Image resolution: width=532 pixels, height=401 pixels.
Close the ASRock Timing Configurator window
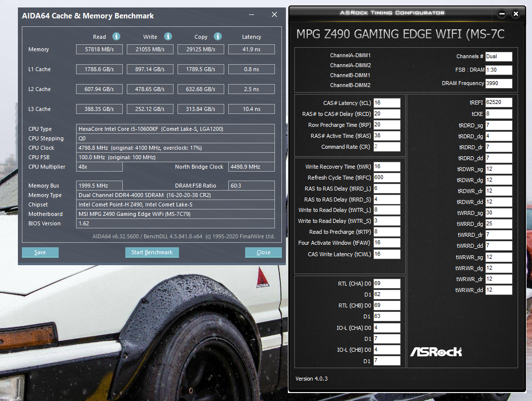pos(516,14)
